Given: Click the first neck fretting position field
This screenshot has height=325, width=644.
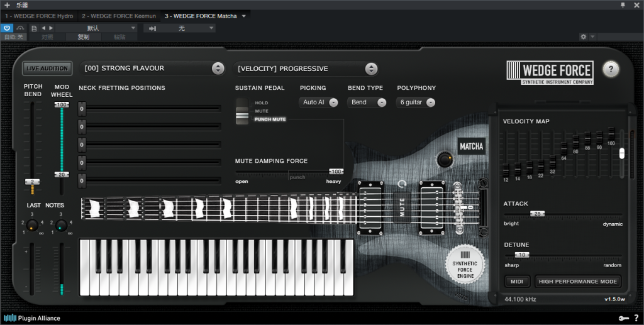Looking at the screenshot, I should point(150,109).
